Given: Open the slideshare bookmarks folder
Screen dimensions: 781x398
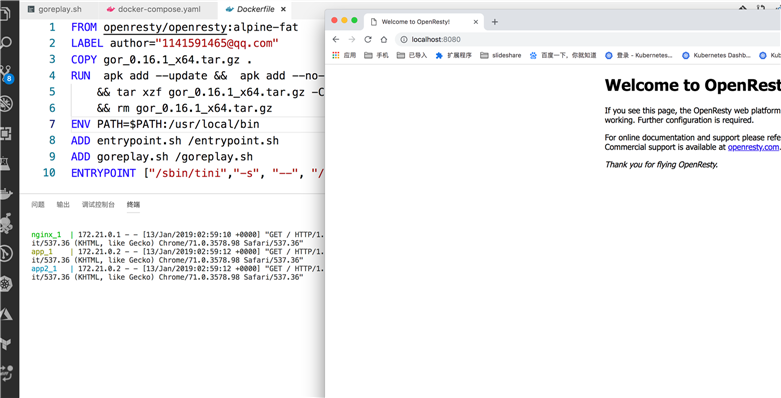Looking at the screenshot, I should [x=501, y=55].
